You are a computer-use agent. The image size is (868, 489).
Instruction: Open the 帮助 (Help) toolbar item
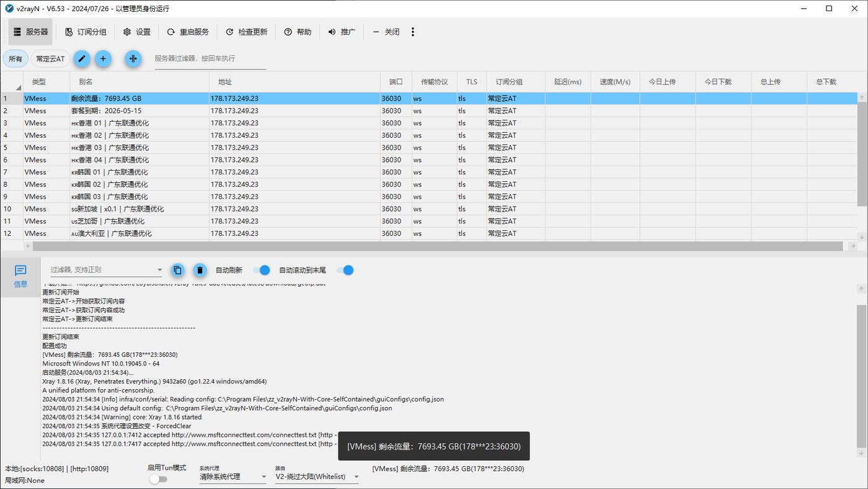298,32
